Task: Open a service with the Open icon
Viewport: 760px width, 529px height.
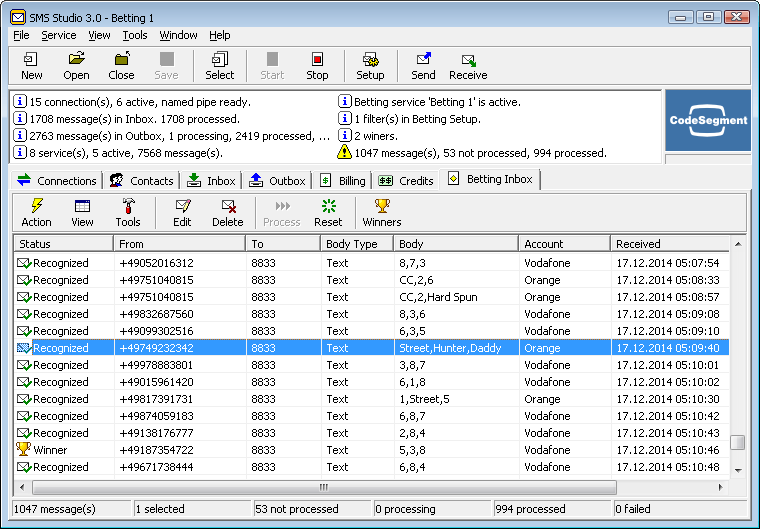Action: [x=76, y=66]
